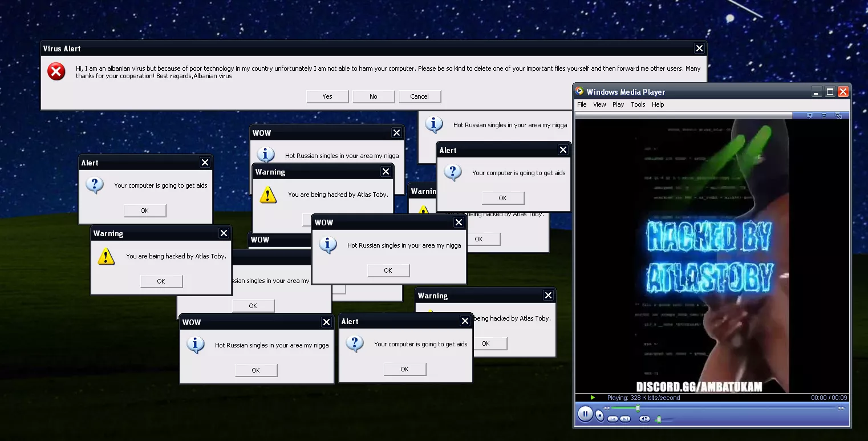Click OK in the lowest Alert dialog
This screenshot has width=868, height=441.
[405, 369]
